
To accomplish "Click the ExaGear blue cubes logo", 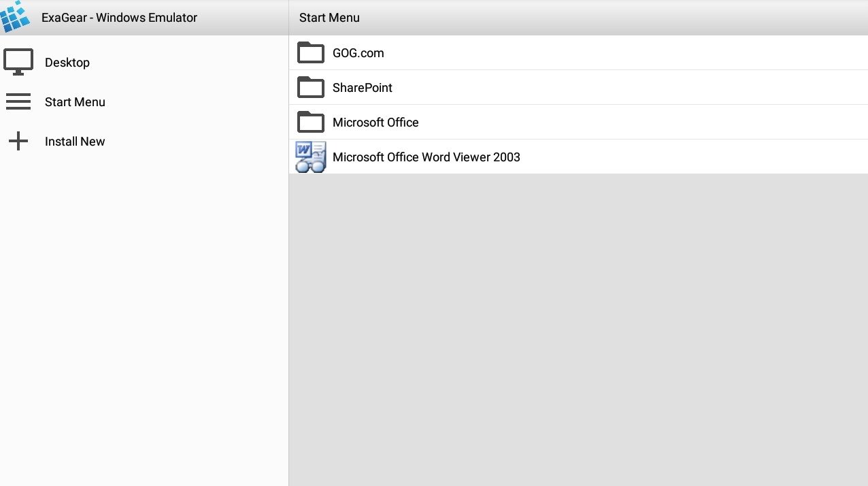I will (x=15, y=17).
